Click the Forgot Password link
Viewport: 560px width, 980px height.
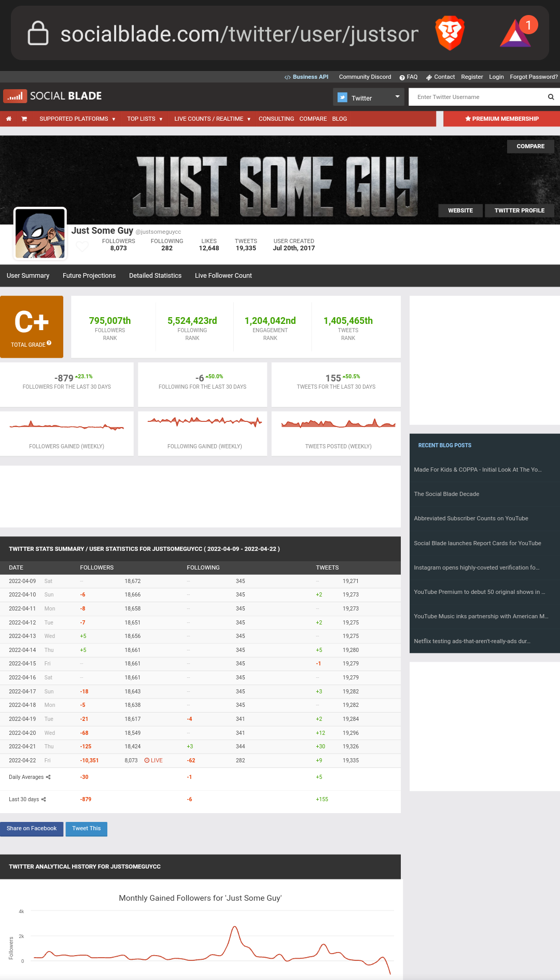(x=534, y=77)
